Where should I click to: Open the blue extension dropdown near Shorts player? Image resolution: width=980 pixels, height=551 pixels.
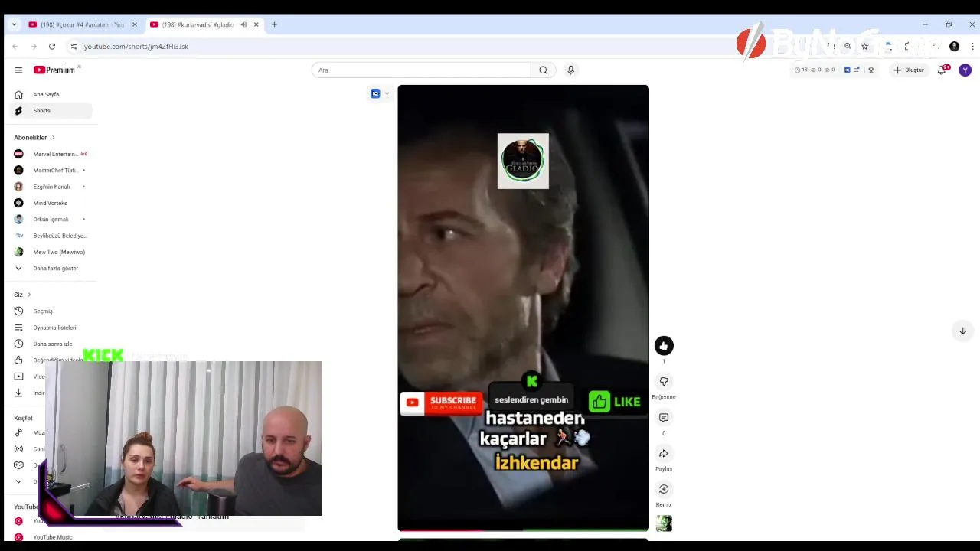click(381, 93)
